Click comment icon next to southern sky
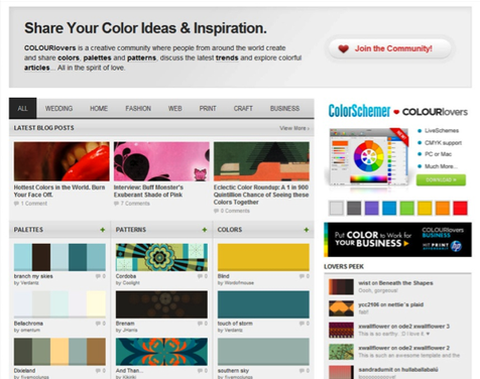The height and width of the screenshot is (379, 480). pos(302,371)
